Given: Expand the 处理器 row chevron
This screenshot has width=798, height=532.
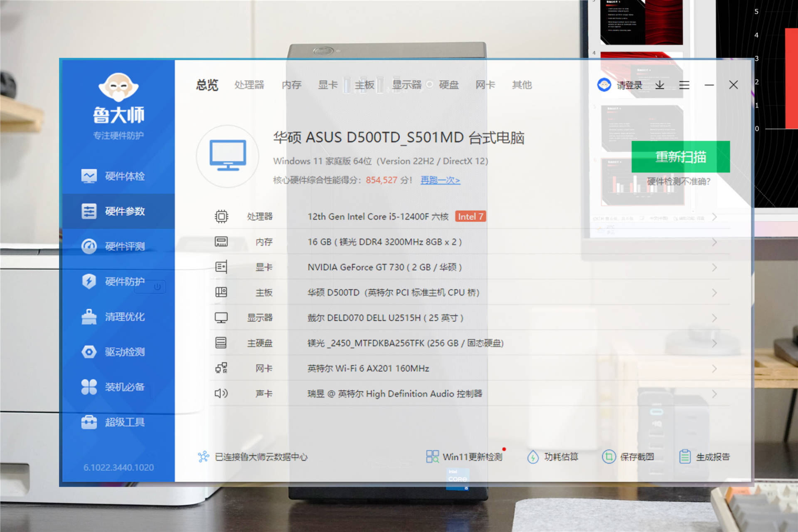Looking at the screenshot, I should click(x=714, y=217).
